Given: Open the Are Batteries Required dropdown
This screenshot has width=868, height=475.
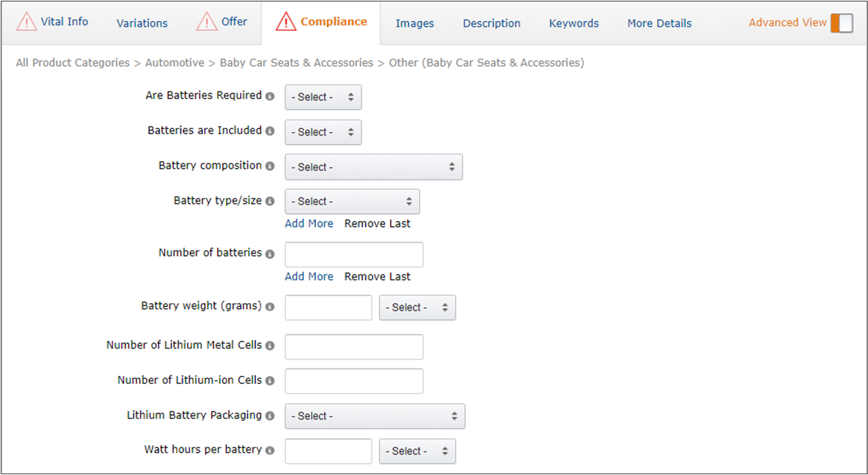Looking at the screenshot, I should [323, 97].
